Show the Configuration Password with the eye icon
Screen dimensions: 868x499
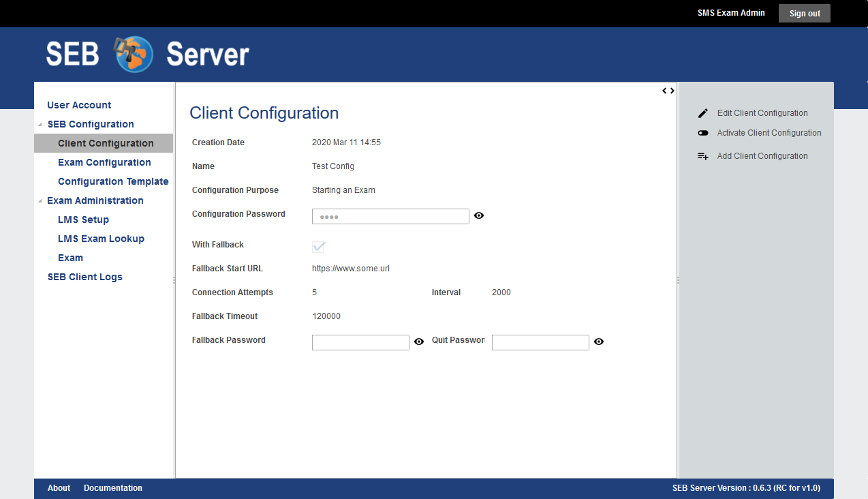479,215
